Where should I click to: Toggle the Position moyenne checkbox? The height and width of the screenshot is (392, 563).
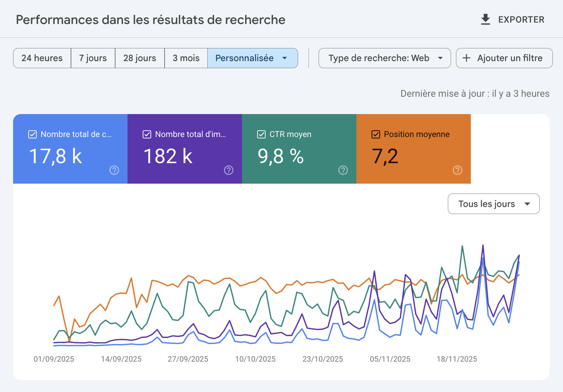pos(376,134)
